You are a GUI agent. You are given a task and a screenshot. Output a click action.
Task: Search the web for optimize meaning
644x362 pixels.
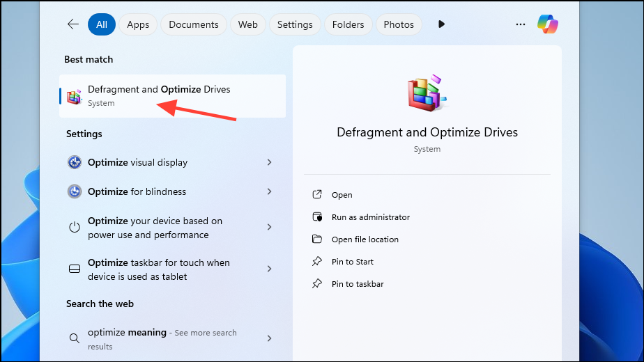173,339
